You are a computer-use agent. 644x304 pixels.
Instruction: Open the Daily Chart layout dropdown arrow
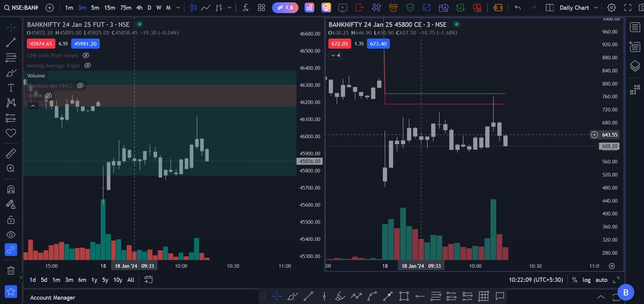coord(596,8)
